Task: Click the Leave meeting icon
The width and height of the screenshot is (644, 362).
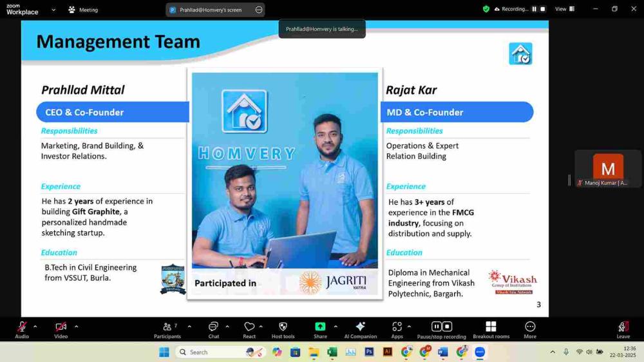Action: tap(623, 327)
